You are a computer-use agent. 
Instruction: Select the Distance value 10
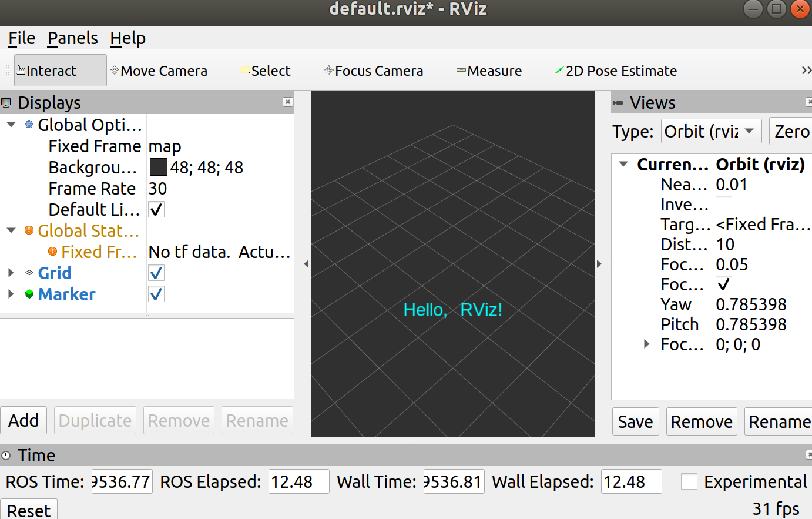(725, 244)
